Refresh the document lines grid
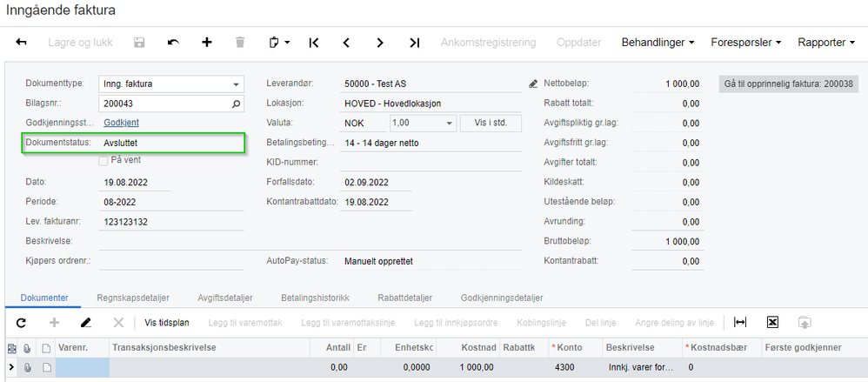Screen dimensions: 868x382 (x=21, y=322)
